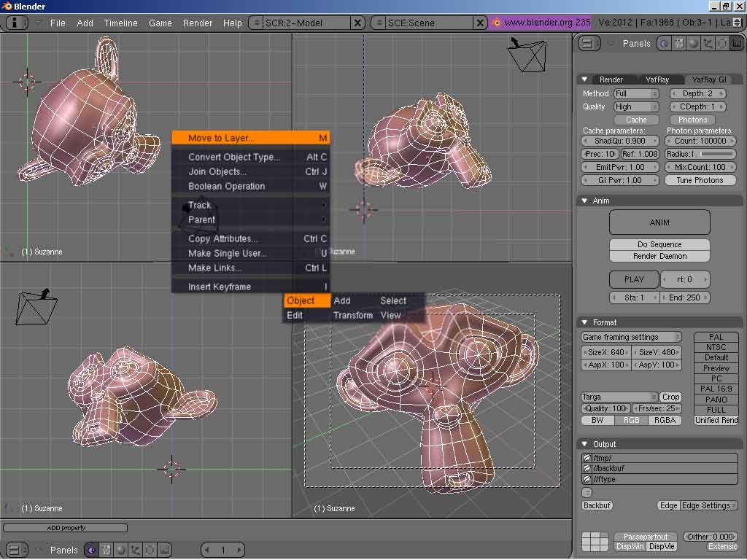
Task: Select the Script context icon in right Panels header
Action: [x=678, y=43]
